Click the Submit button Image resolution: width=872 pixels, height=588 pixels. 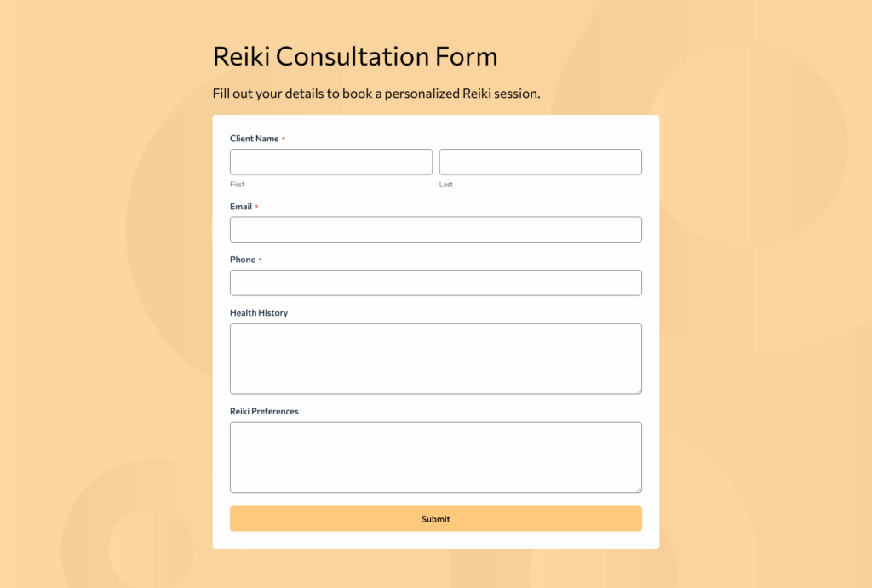[x=435, y=518]
